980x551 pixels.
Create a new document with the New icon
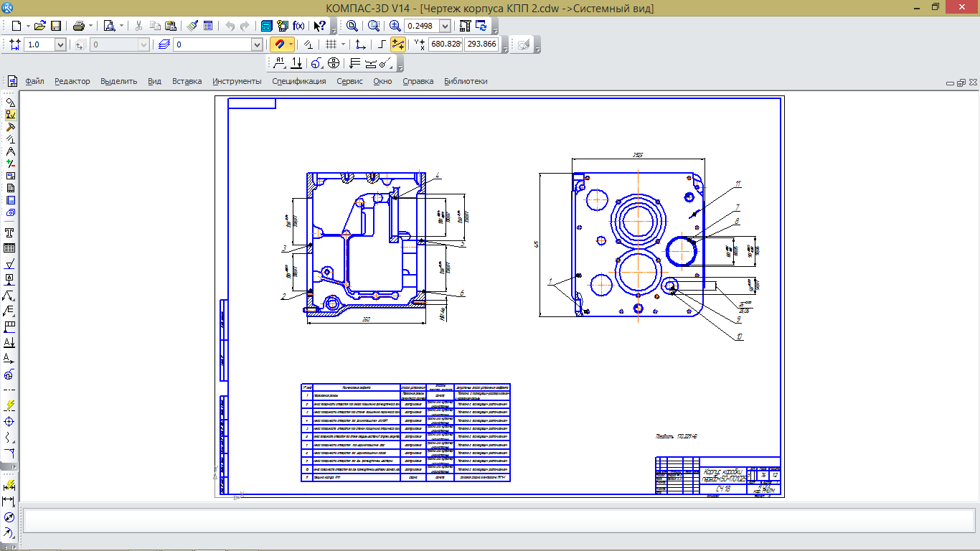[15, 25]
